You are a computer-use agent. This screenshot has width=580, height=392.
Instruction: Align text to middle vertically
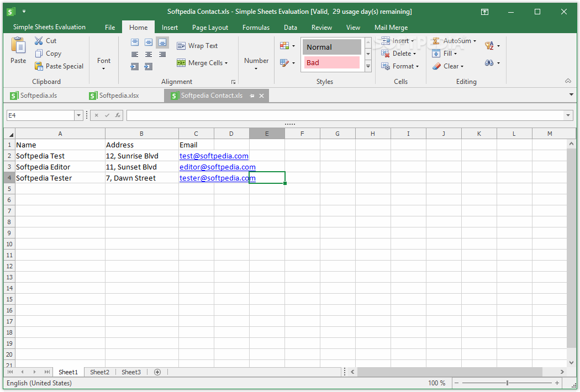149,43
